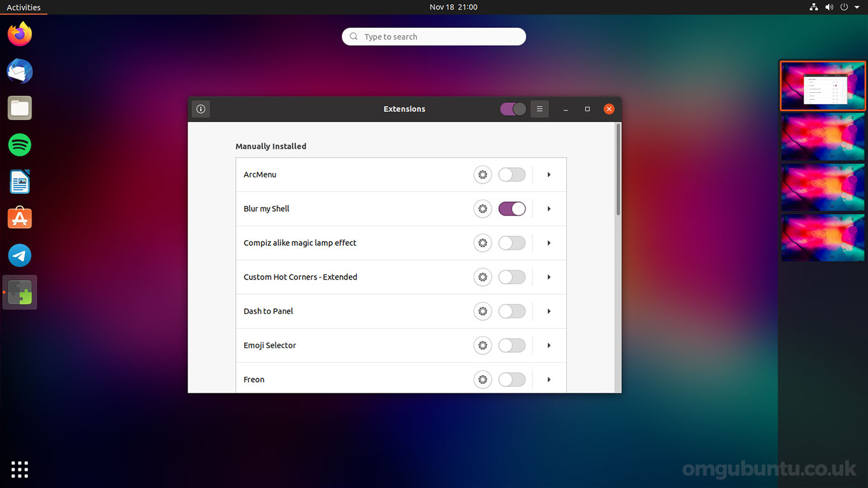Click the info icon in Extensions header
This screenshot has width=868, height=488.
click(201, 109)
